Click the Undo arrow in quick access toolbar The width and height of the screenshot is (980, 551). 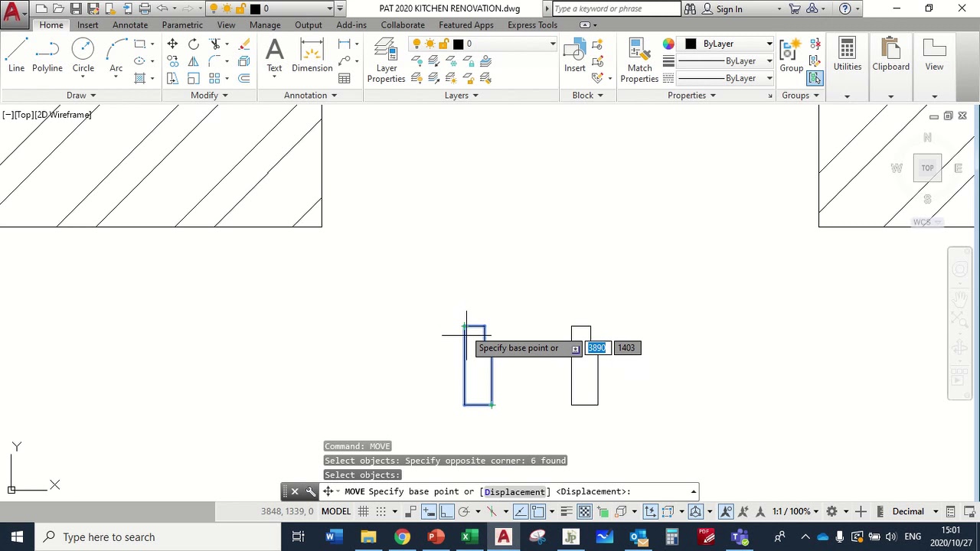point(162,8)
